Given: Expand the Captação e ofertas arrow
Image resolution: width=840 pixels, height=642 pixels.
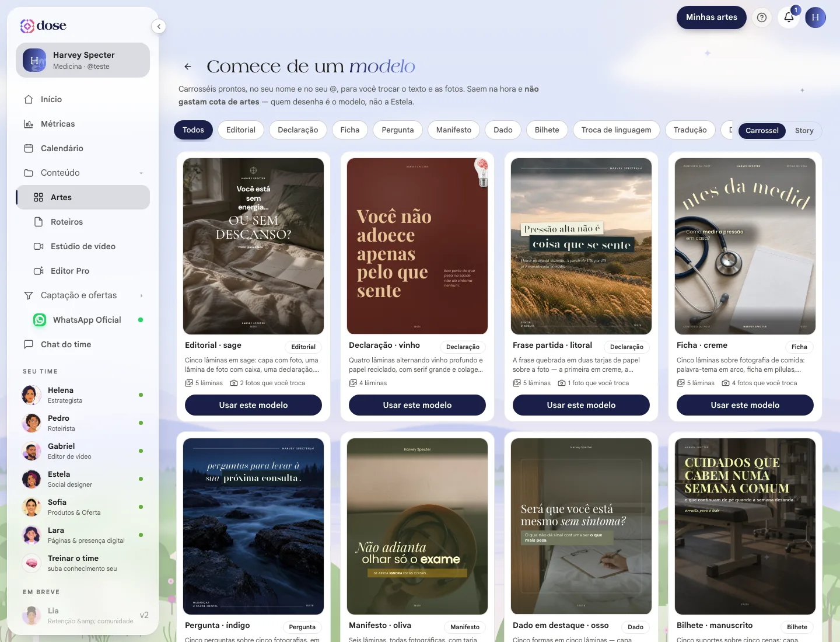Looking at the screenshot, I should pos(141,295).
